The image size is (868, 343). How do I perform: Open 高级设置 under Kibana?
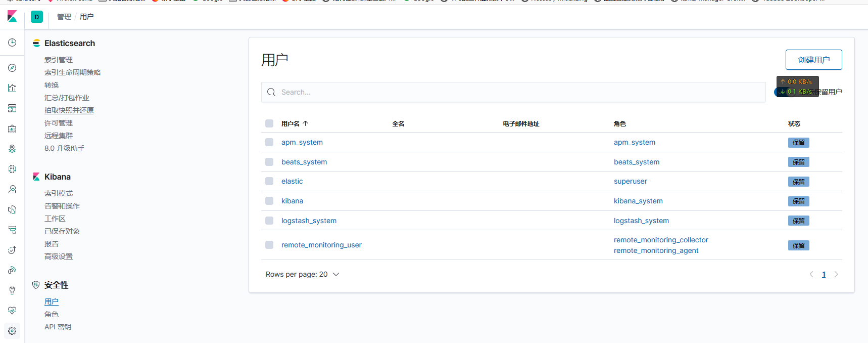(x=59, y=256)
